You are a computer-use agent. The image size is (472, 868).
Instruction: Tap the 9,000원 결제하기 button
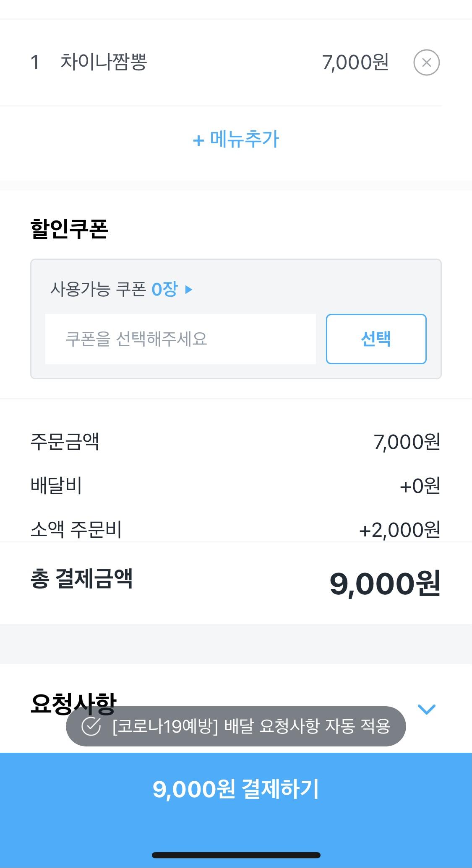236,789
